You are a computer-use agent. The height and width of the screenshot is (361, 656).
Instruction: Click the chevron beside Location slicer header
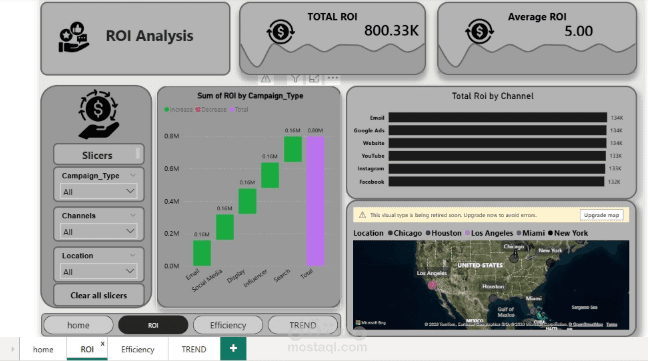(133, 255)
